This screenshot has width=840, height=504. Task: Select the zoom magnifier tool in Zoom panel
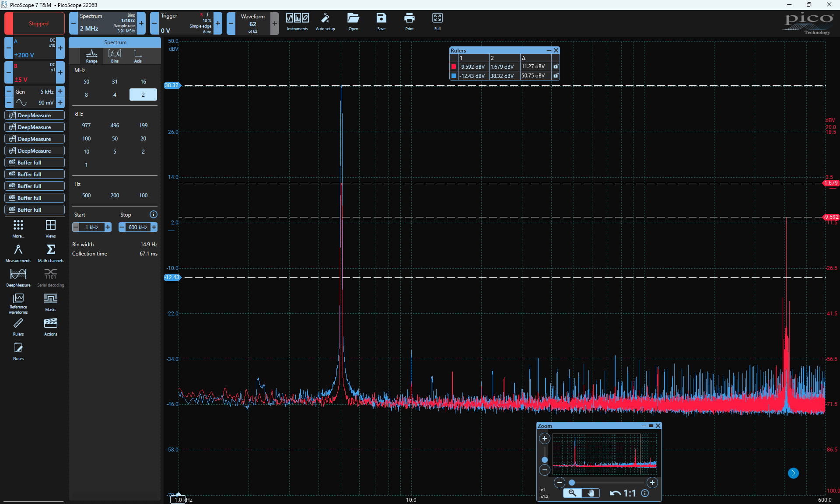[x=572, y=493]
